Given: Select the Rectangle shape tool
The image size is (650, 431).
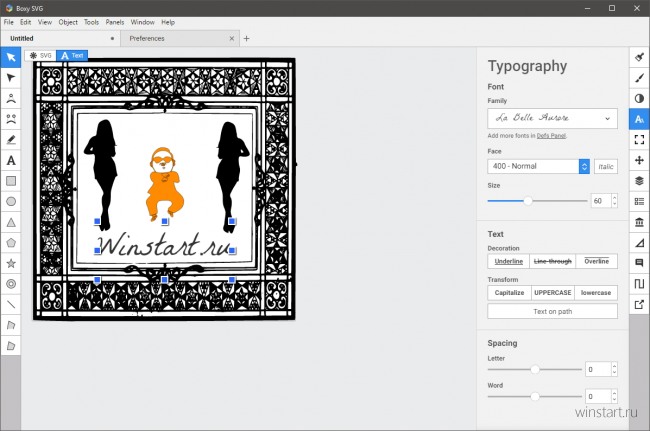Looking at the screenshot, I should pyautogui.click(x=11, y=181).
